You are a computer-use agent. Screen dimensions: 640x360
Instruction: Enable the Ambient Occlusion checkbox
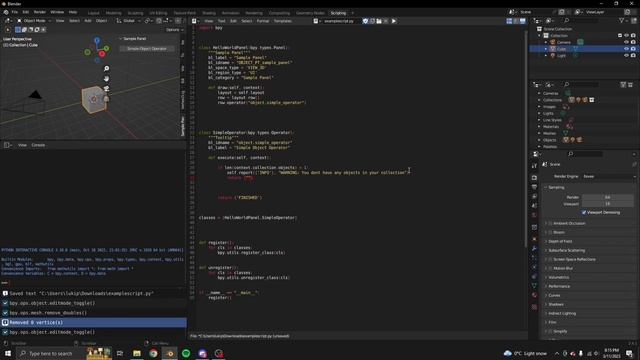(550, 223)
